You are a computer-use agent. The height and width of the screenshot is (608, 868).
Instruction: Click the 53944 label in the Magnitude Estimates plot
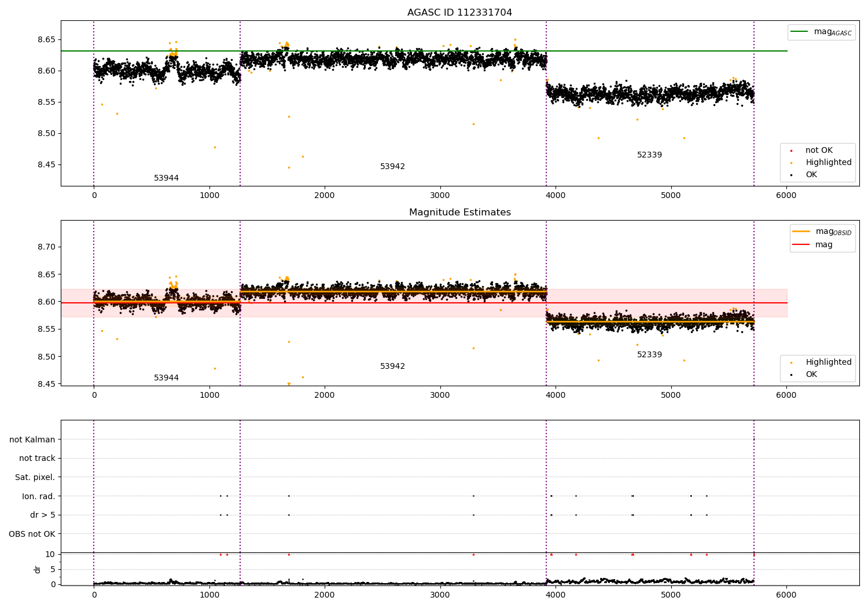coord(166,378)
